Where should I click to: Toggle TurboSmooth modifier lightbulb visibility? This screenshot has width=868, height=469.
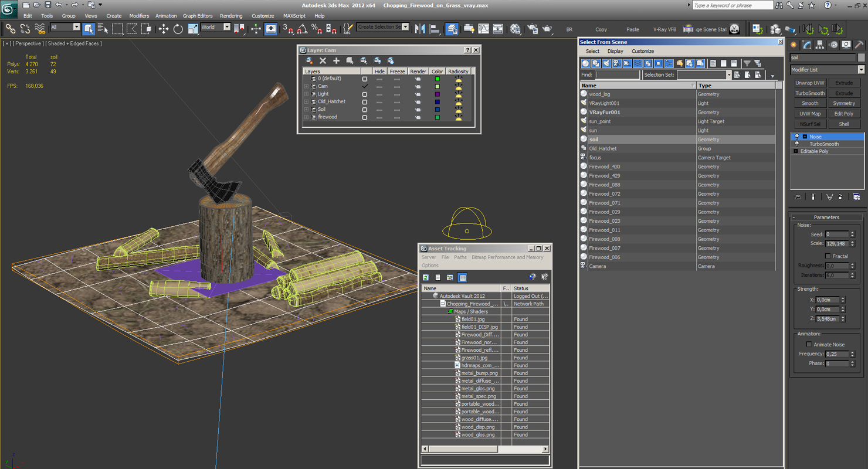(x=796, y=144)
